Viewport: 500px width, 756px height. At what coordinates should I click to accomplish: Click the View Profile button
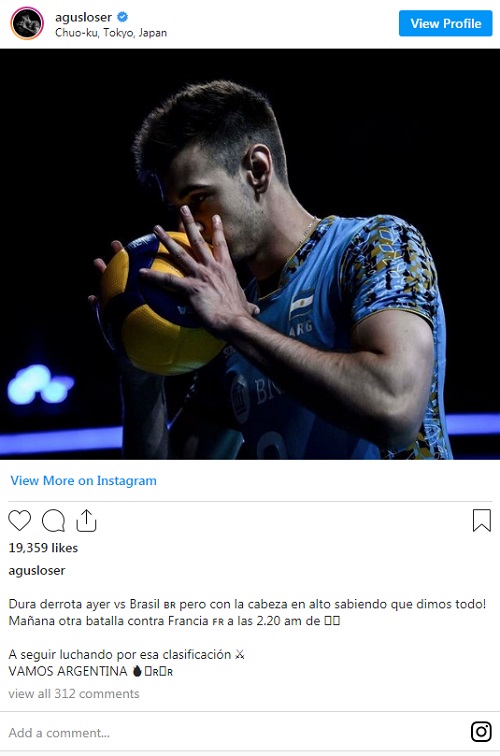pos(446,23)
